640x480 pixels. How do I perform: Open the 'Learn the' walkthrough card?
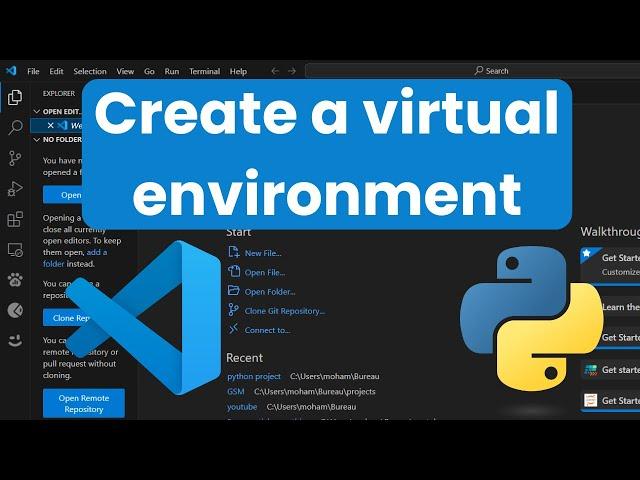618,307
